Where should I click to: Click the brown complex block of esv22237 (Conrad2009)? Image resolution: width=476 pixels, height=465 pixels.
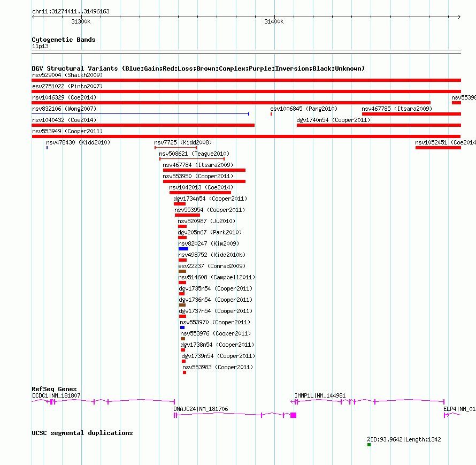point(182,271)
